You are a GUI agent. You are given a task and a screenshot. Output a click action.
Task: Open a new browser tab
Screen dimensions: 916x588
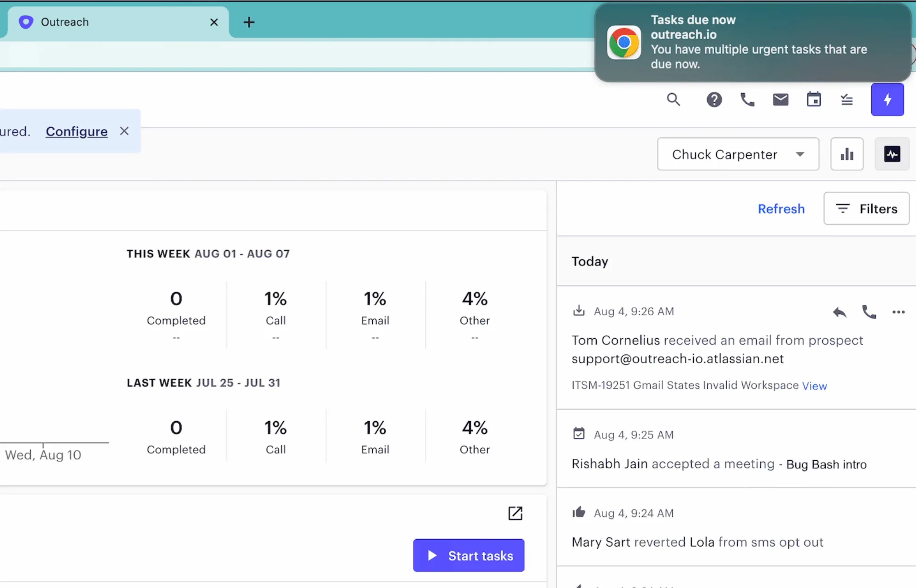coord(249,22)
